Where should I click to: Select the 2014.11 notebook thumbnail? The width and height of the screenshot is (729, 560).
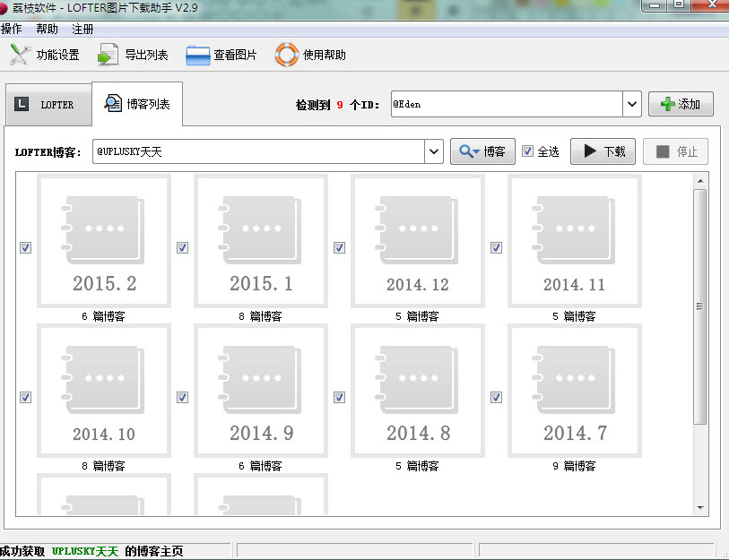coord(575,241)
